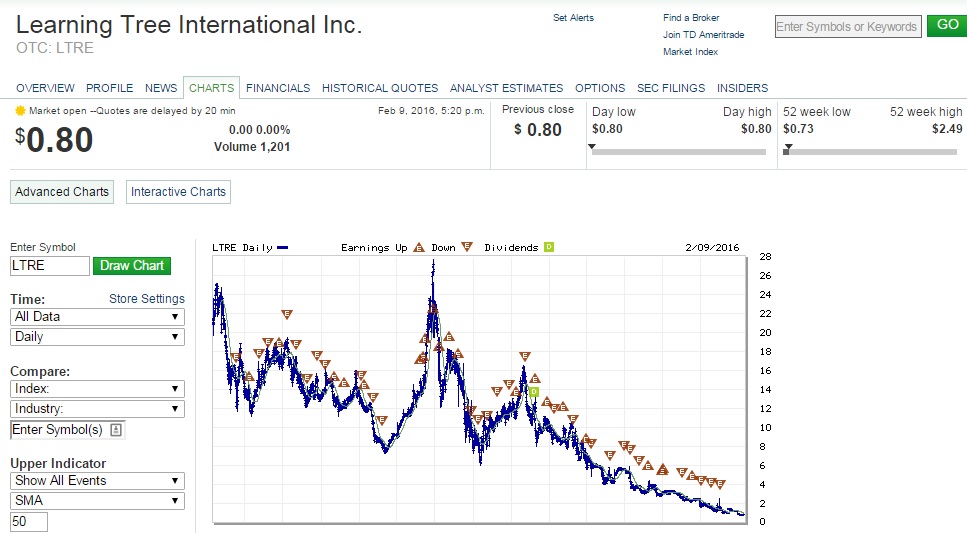Click the day low/high range bar marker
967x533 pixels.
592,148
